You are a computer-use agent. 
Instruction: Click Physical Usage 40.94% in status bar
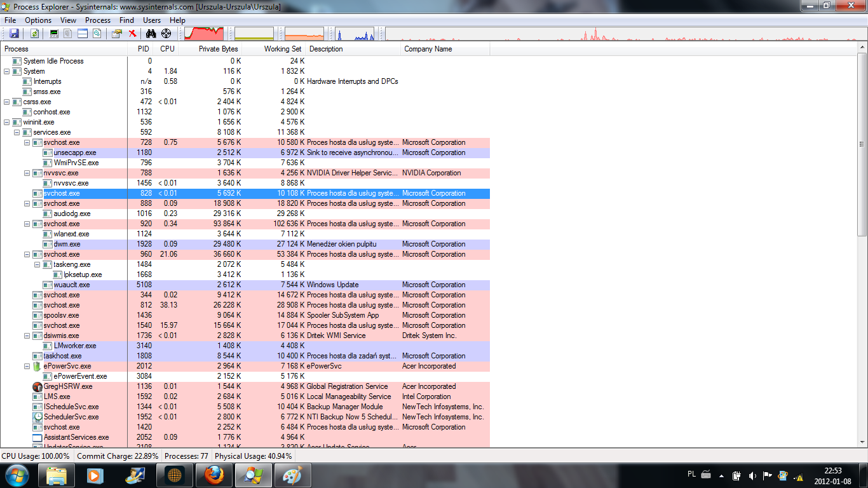pos(254,456)
